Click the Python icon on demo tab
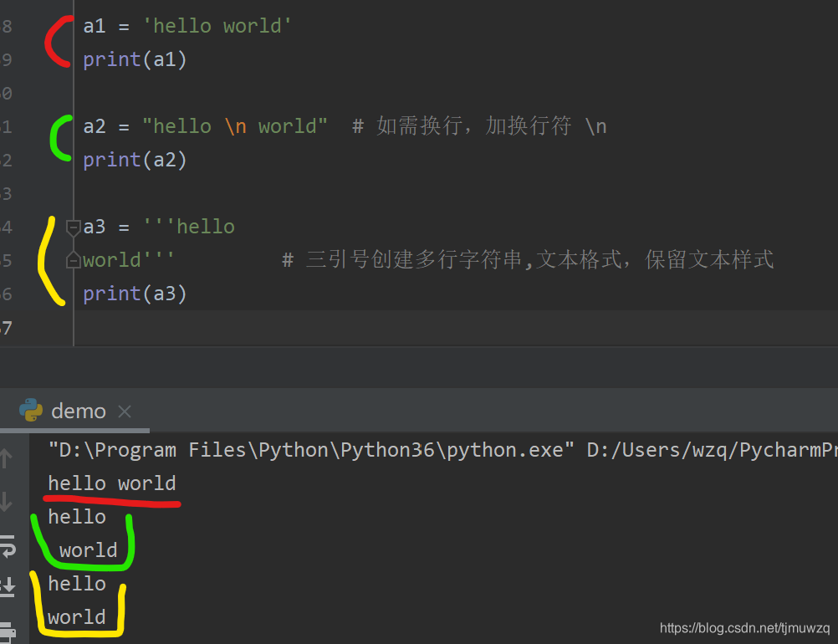The image size is (838, 644). (31, 411)
